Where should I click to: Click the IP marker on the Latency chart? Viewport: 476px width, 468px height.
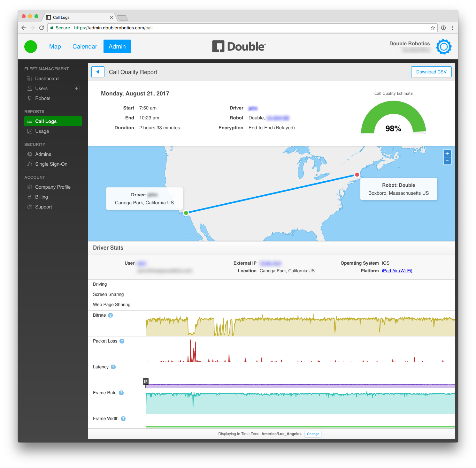(146, 381)
